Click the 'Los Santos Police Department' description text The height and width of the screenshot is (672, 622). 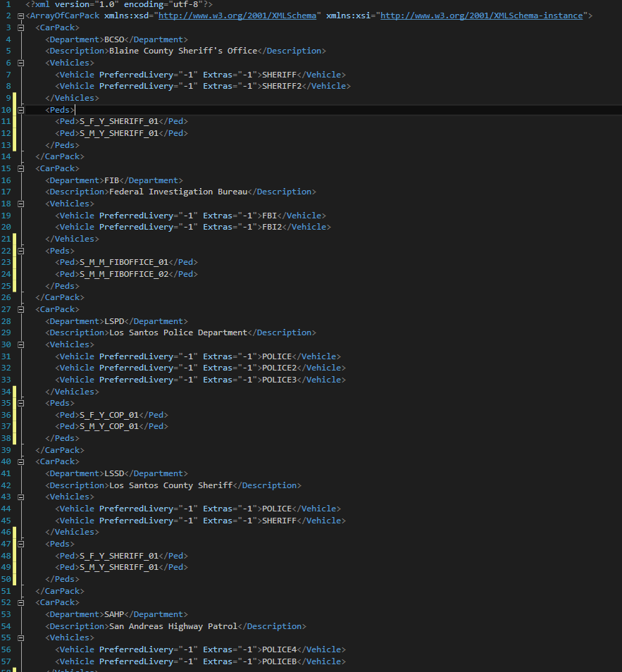(x=178, y=333)
